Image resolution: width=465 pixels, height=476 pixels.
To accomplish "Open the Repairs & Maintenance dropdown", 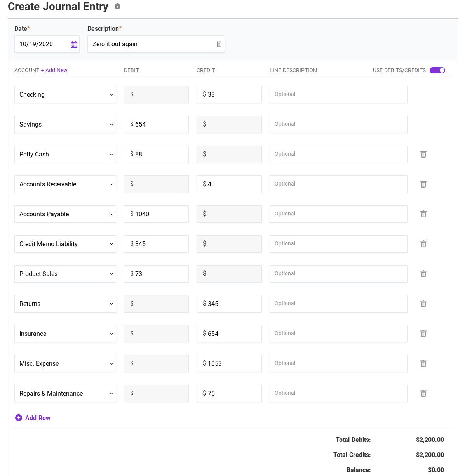I will click(65, 394).
